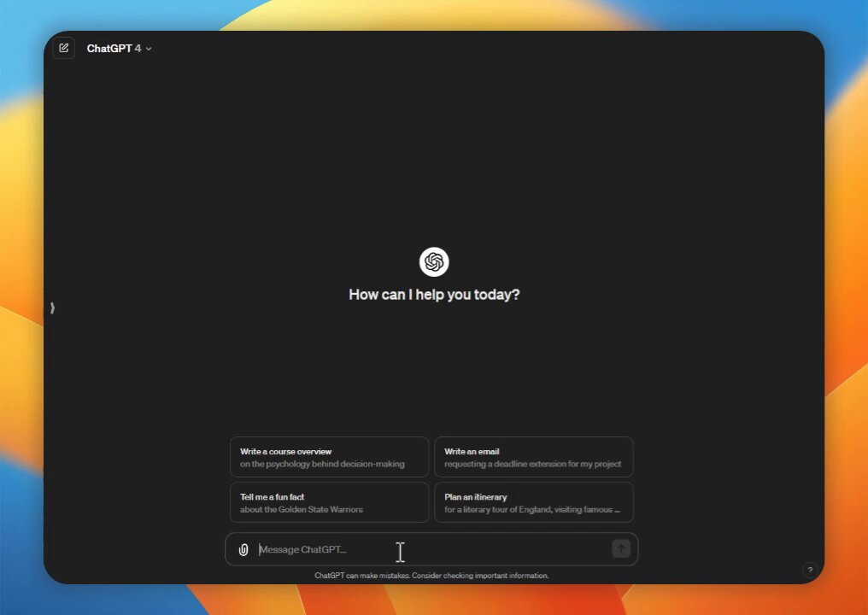Attach a file with the paperclip icon

point(243,550)
